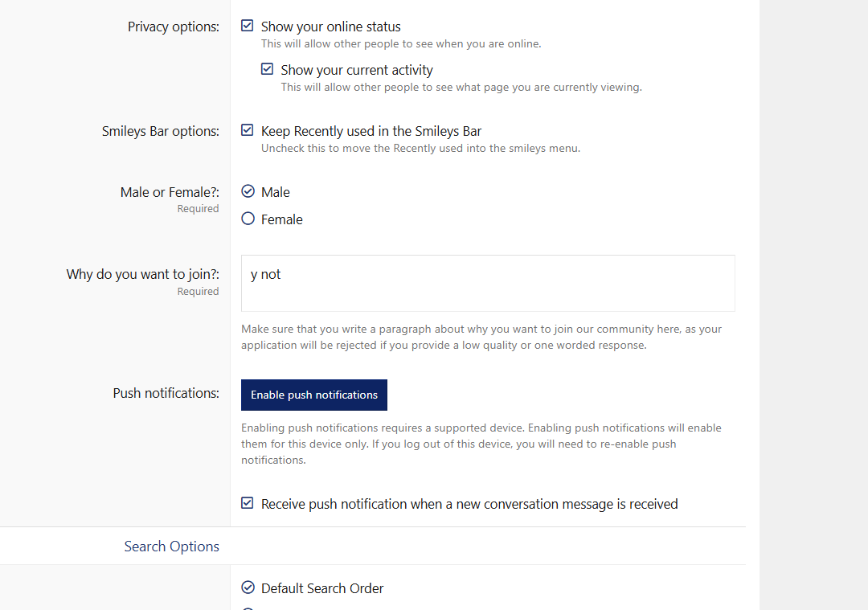This screenshot has height=610, width=868.
Task: Select the Male radio button
Action: (248, 191)
